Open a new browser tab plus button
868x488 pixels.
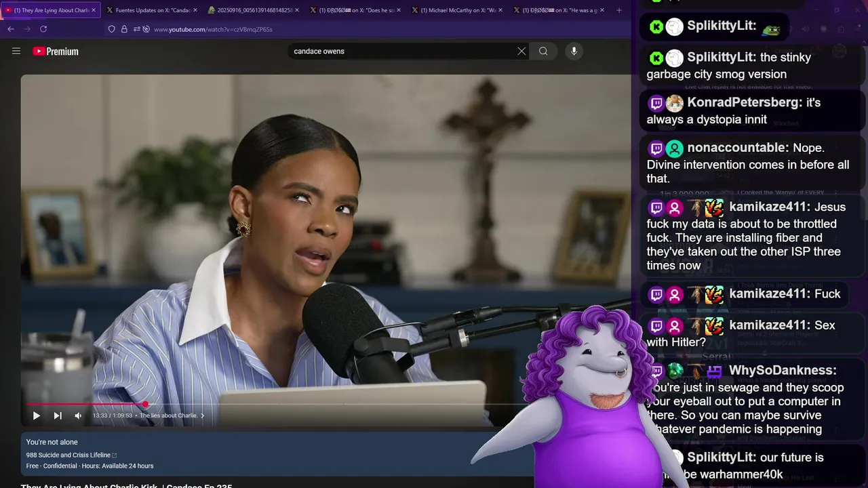pyautogui.click(x=618, y=10)
